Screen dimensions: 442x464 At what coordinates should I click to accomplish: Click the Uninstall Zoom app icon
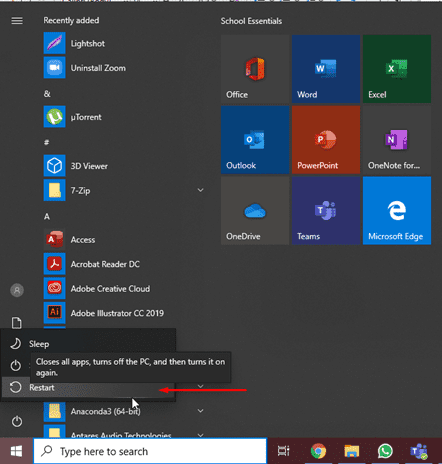coord(54,68)
